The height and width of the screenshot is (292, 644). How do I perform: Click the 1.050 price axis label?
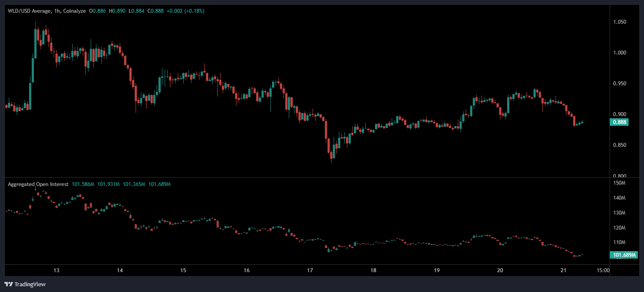coord(620,22)
